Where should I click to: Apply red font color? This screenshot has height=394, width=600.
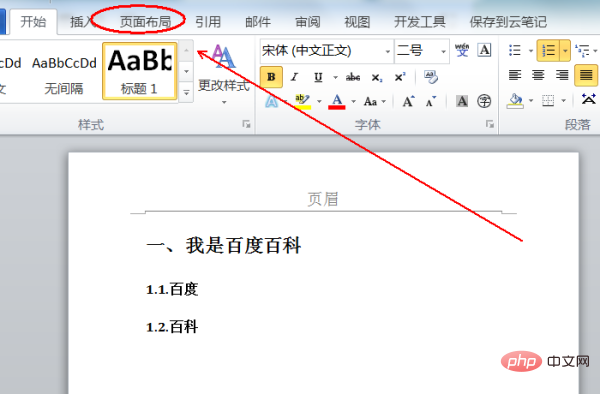[x=337, y=101]
